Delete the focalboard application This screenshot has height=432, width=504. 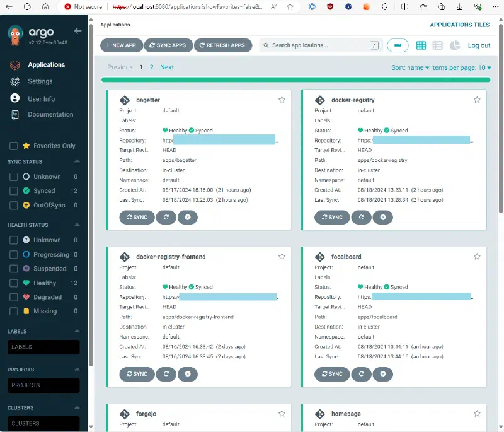[383, 374]
